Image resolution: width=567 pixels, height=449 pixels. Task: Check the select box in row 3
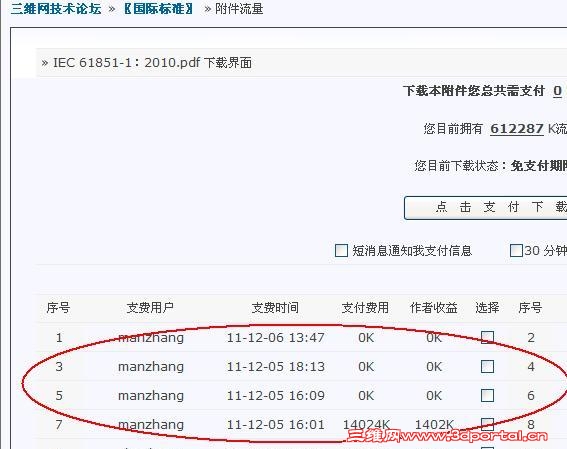point(487,366)
